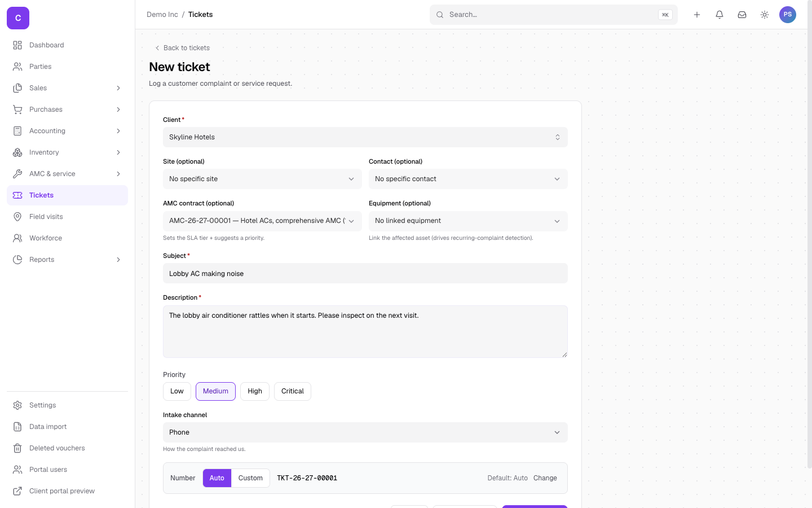The width and height of the screenshot is (812, 508).
Task: Open the inbox tray icon
Action: pyautogui.click(x=742, y=15)
